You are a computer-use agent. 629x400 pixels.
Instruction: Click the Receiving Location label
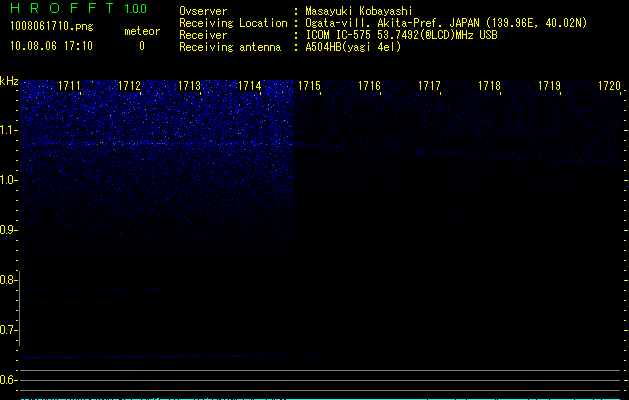[x=233, y=23]
